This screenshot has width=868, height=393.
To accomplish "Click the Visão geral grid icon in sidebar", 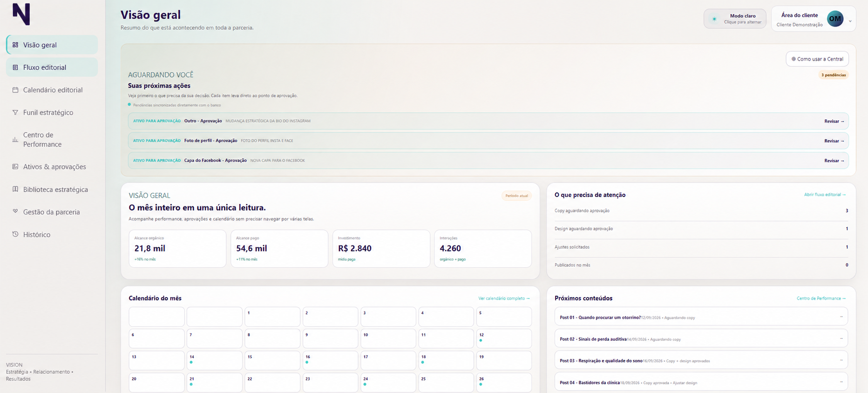I will (15, 45).
